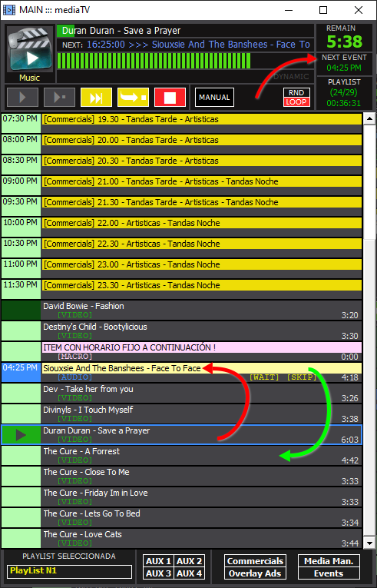This screenshot has width=377, height=588.
Task: Click the yellow arrow play-then-stop button
Action: coord(133,98)
